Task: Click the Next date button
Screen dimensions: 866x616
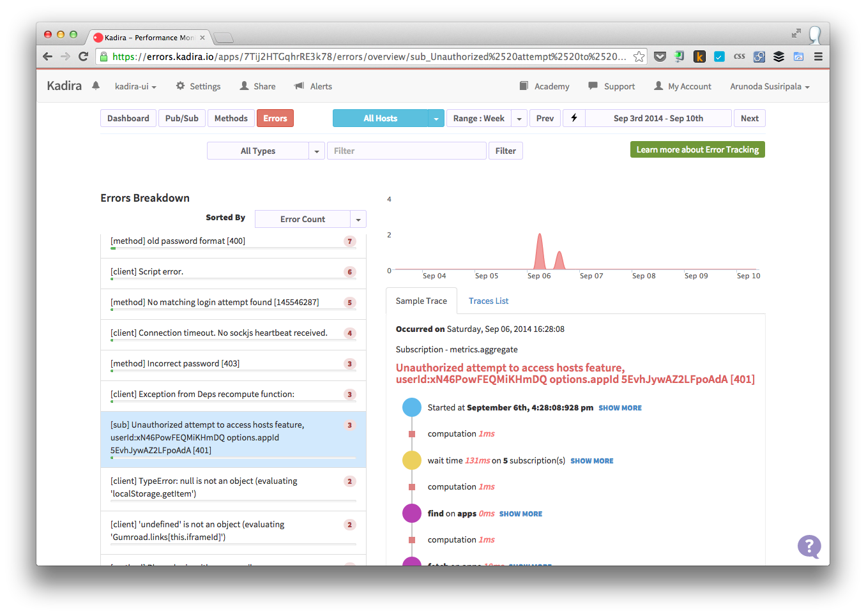Action: pyautogui.click(x=750, y=118)
